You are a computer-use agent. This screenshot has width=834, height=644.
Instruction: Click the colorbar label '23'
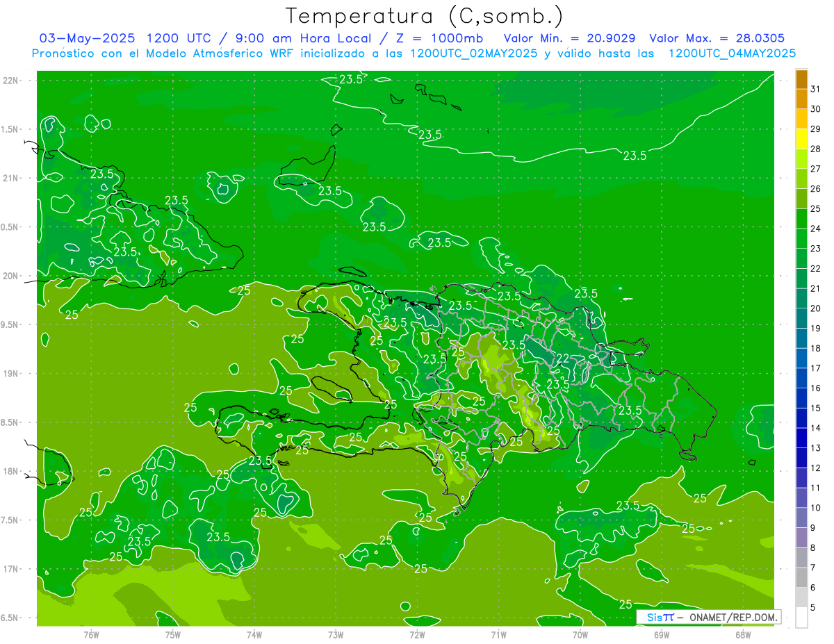815,249
